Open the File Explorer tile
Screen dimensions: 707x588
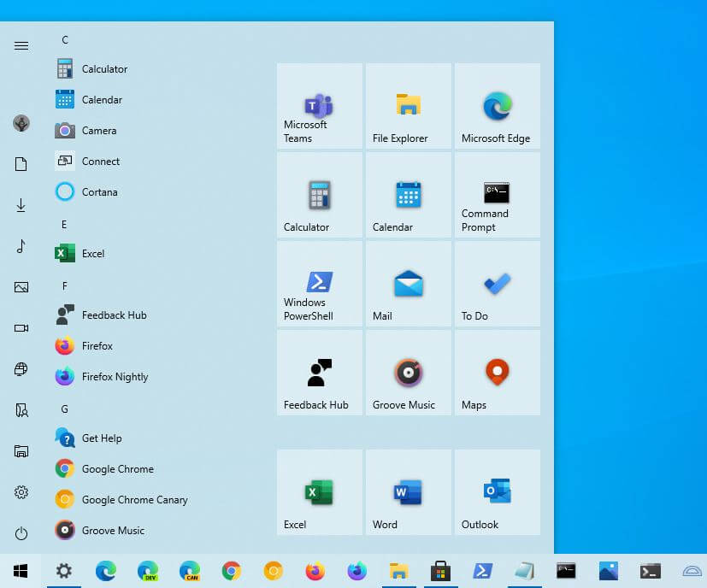coord(408,106)
